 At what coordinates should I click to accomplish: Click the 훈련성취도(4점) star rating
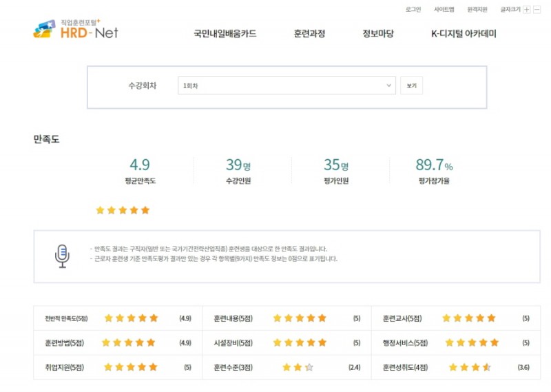point(470,367)
